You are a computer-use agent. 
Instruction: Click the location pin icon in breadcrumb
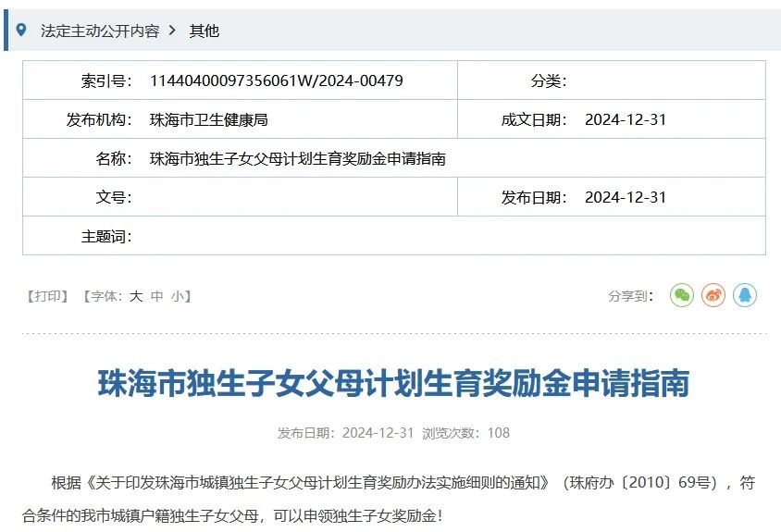(x=21, y=30)
